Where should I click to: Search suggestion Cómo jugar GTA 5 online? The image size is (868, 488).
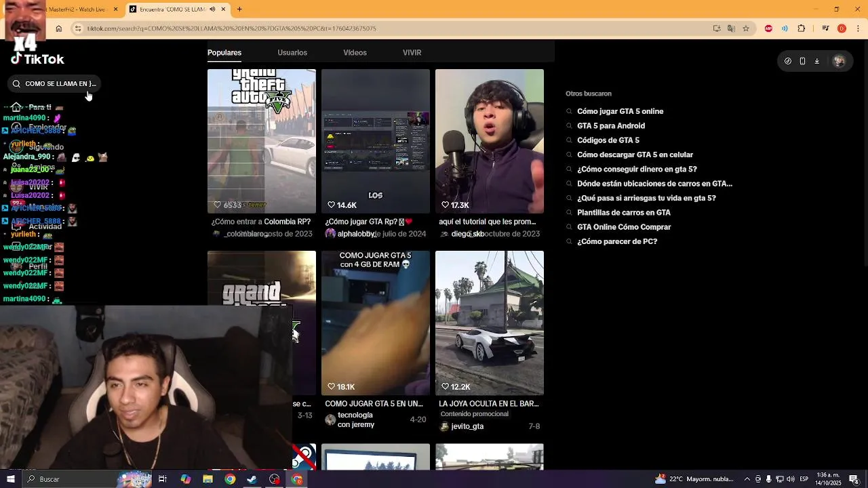[x=620, y=111]
